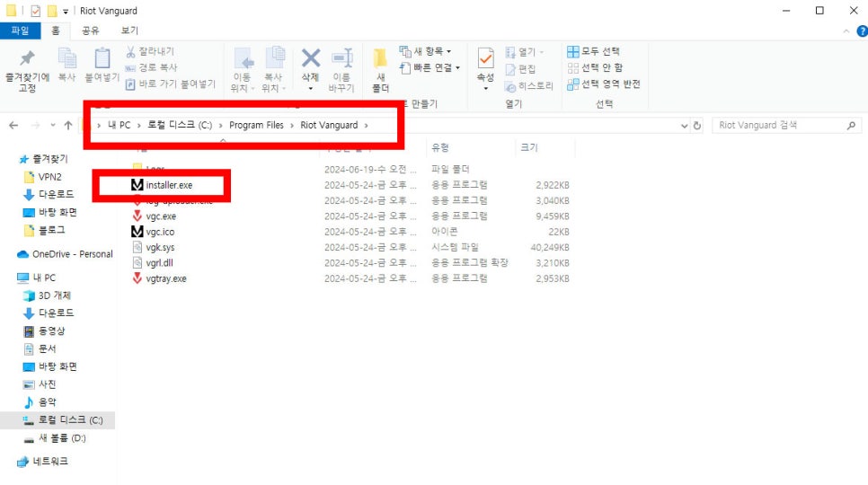Select the vgc.exe file

point(154,216)
